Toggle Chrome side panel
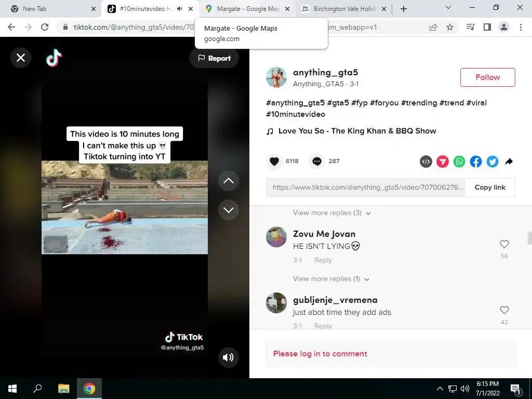Image resolution: width=532 pixels, height=399 pixels. [x=487, y=27]
